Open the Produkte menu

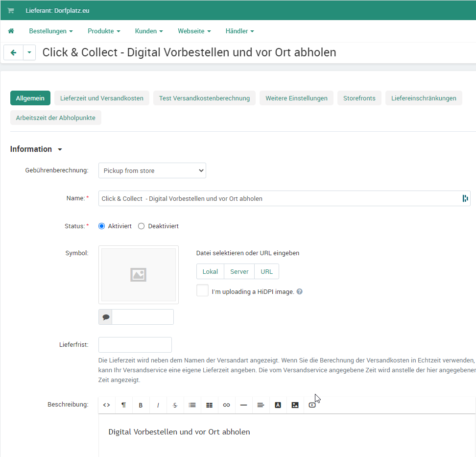coord(104,31)
